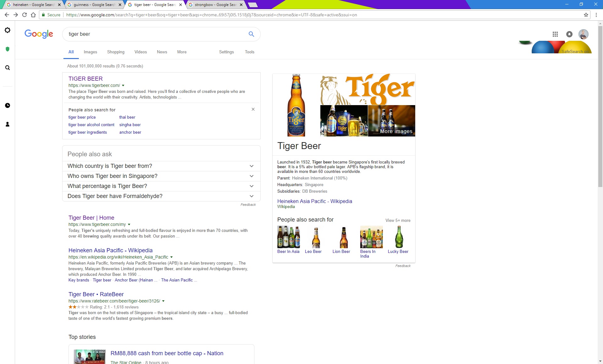Close the heineken search tab
603x364 pixels.
tap(59, 5)
